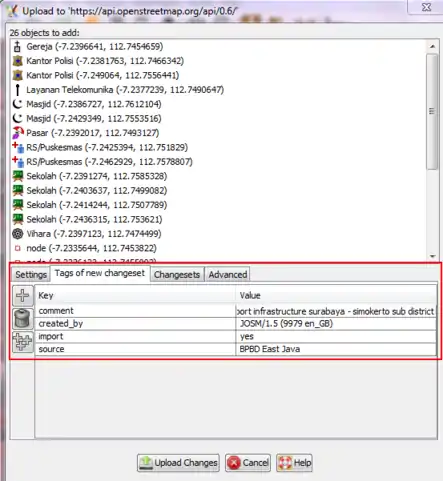Click the Layanan Telekomunika tower icon

point(18,90)
